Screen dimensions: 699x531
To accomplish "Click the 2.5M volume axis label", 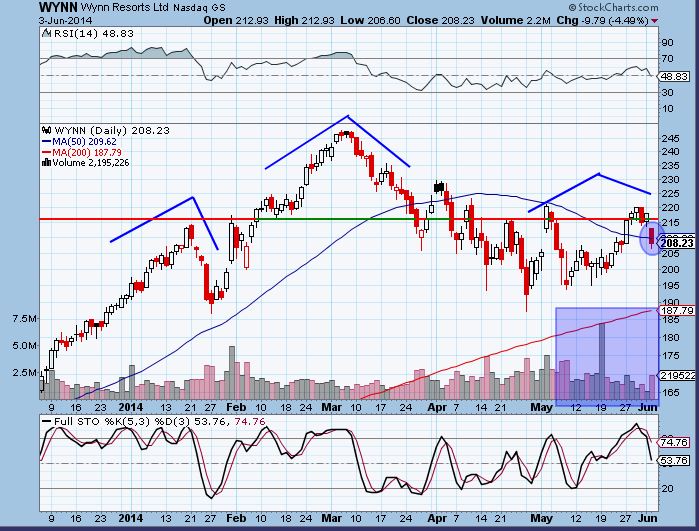I will [x=25, y=372].
